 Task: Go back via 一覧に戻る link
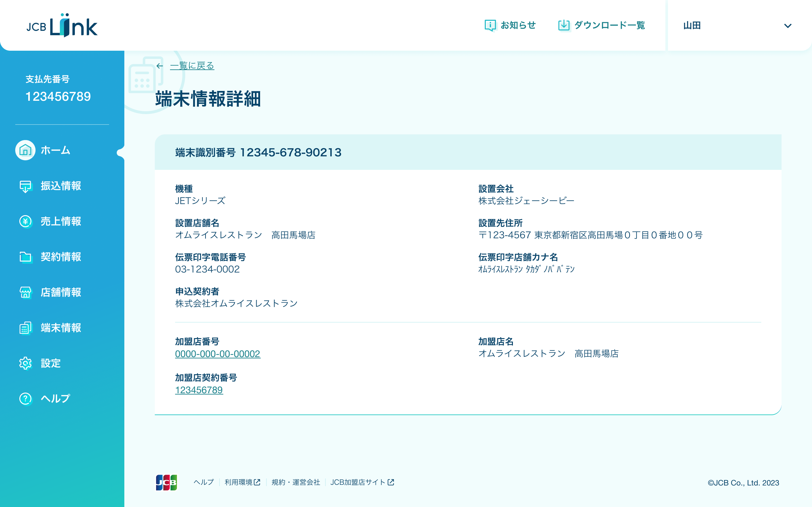(192, 66)
